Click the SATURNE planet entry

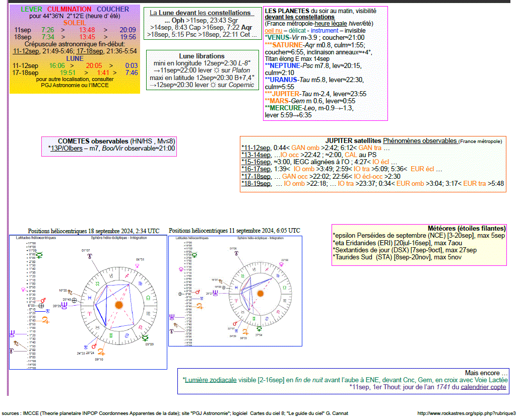click(315, 45)
